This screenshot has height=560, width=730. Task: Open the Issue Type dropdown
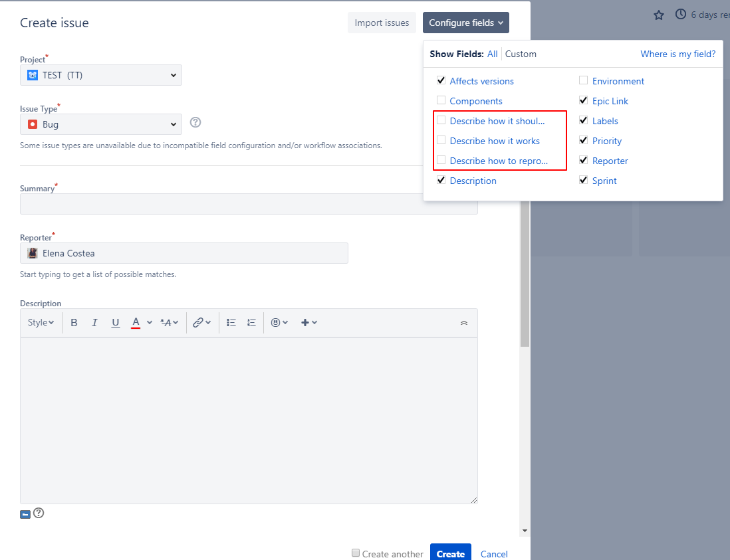pos(100,124)
